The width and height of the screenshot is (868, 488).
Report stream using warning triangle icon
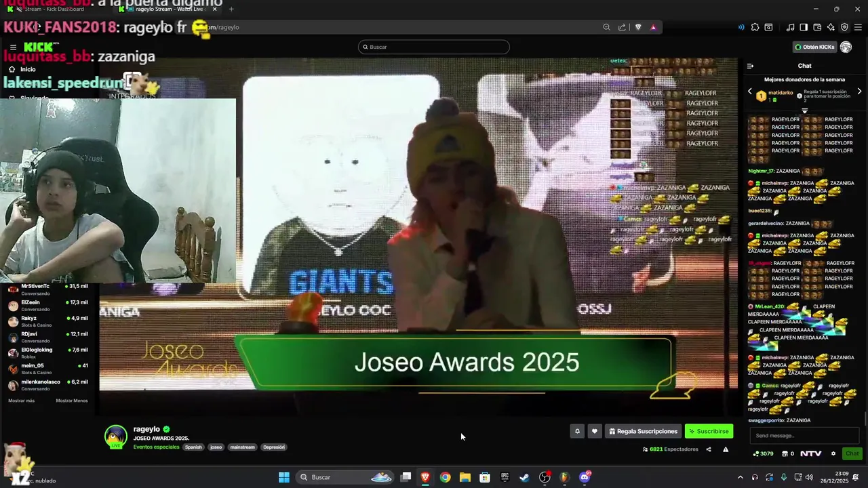[726, 449]
